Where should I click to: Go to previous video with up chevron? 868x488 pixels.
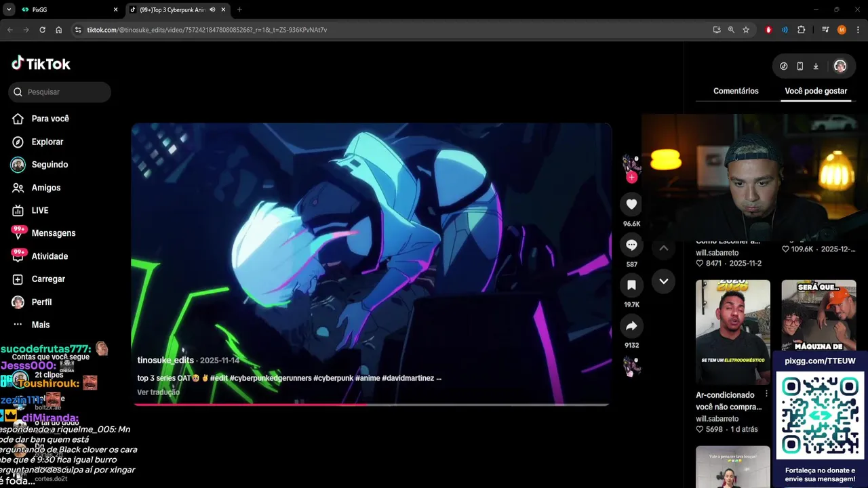point(664,248)
